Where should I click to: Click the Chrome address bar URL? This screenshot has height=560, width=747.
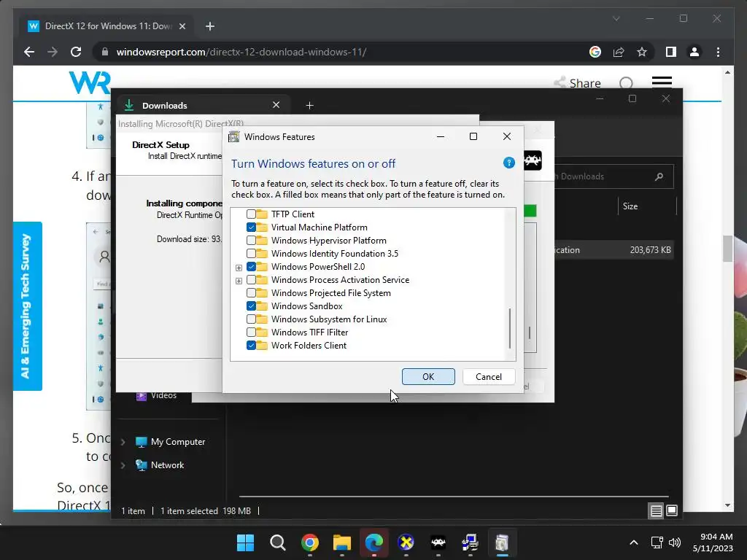[241, 52]
